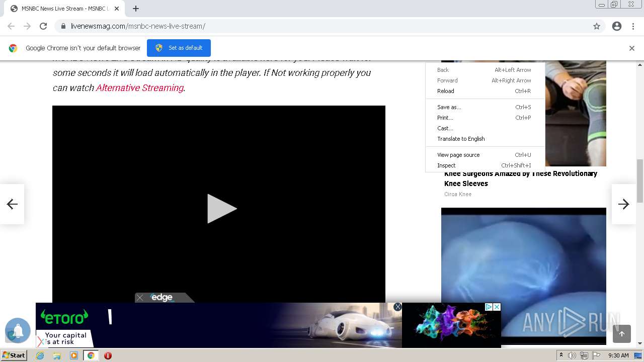Go to next post with right arrow

click(x=624, y=204)
